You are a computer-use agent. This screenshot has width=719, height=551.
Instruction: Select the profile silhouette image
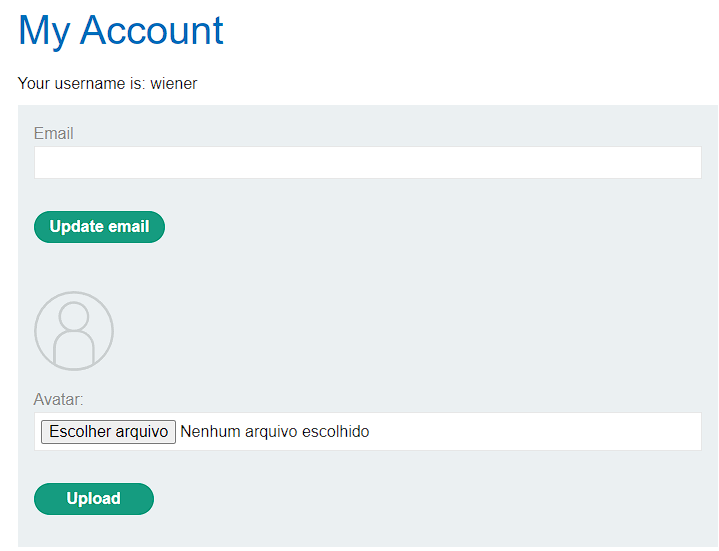click(74, 331)
